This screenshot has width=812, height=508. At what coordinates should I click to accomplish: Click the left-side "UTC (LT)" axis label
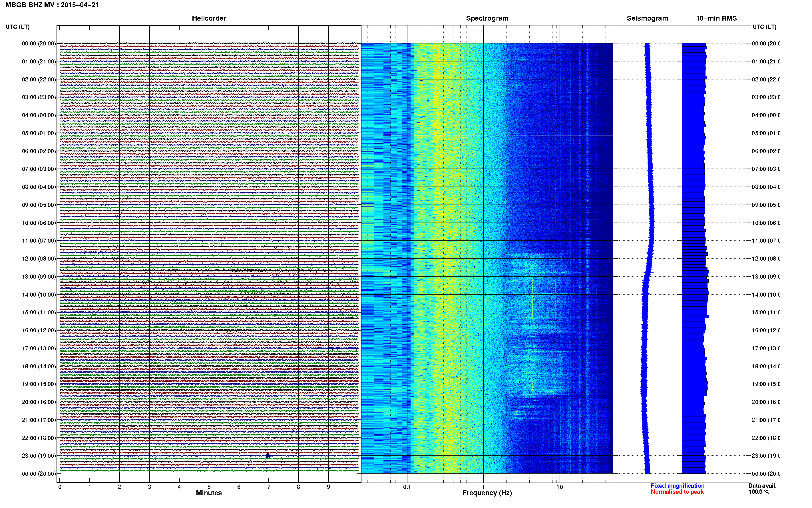[17, 27]
